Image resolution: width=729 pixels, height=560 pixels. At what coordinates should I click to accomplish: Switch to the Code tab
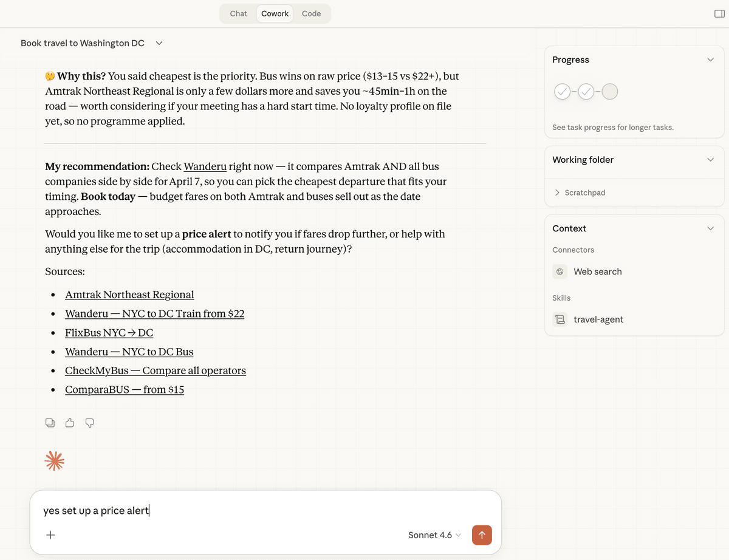312,13
